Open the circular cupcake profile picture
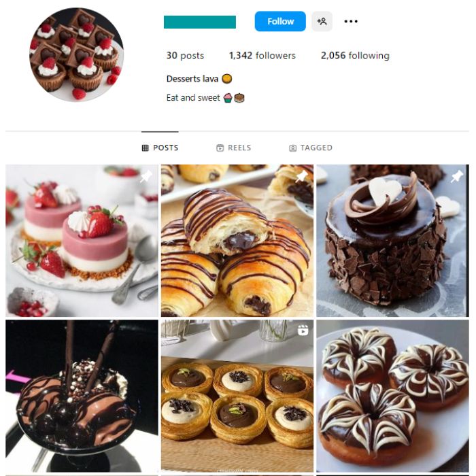476x476 pixels. tap(76, 54)
